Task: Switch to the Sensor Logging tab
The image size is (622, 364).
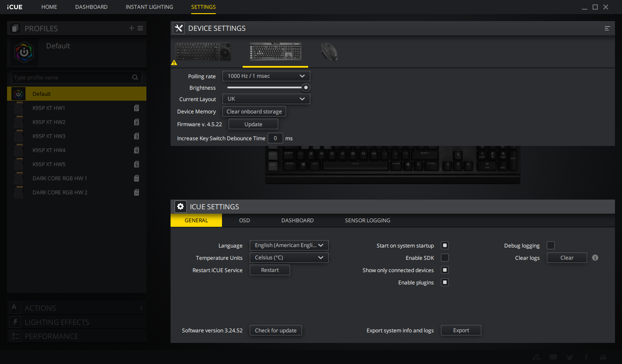Action: [367, 220]
